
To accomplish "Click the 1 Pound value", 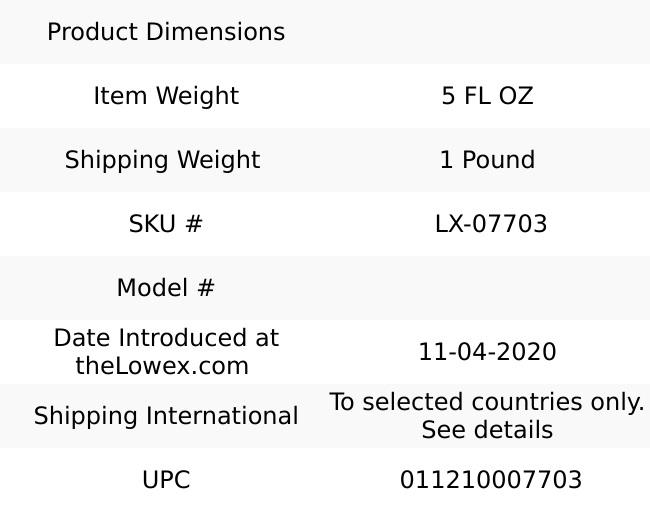I will [x=487, y=160].
